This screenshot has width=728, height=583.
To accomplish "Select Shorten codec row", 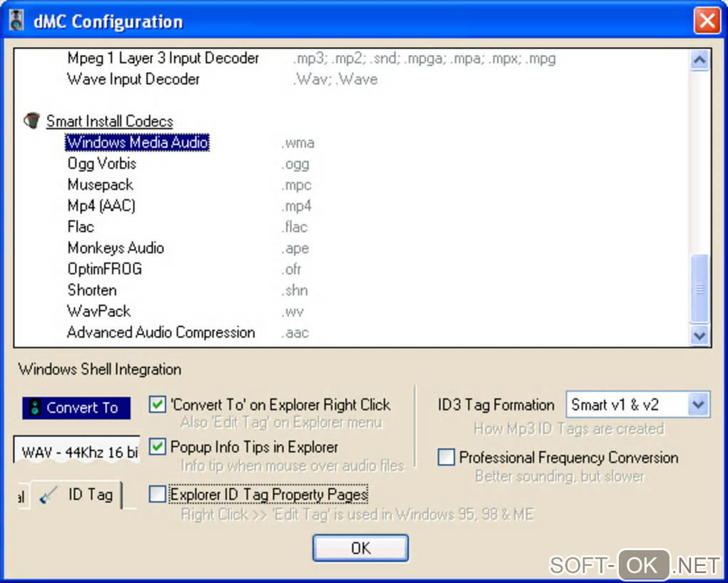I will 92,290.
